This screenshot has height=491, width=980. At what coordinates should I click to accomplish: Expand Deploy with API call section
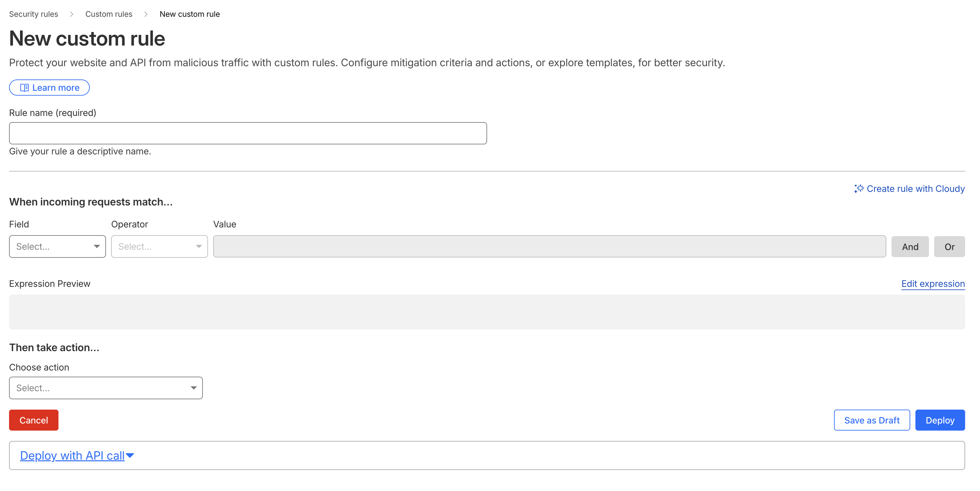coord(72,455)
